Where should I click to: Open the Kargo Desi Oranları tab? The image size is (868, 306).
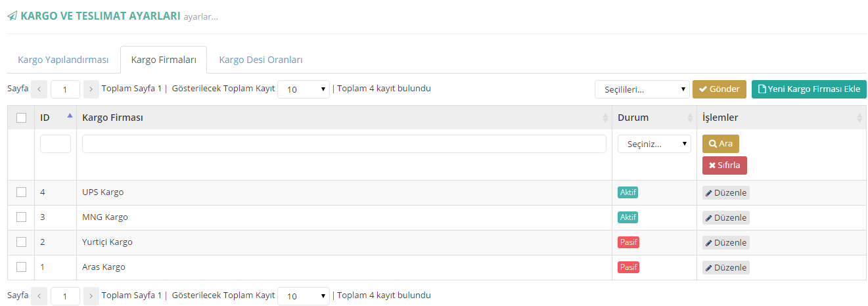coord(261,60)
